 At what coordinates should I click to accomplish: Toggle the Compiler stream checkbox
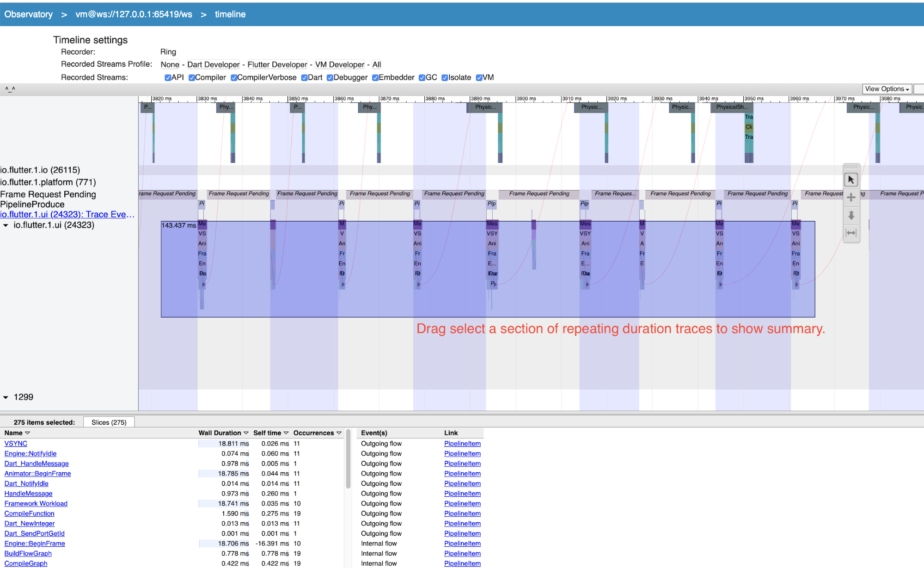[191, 78]
